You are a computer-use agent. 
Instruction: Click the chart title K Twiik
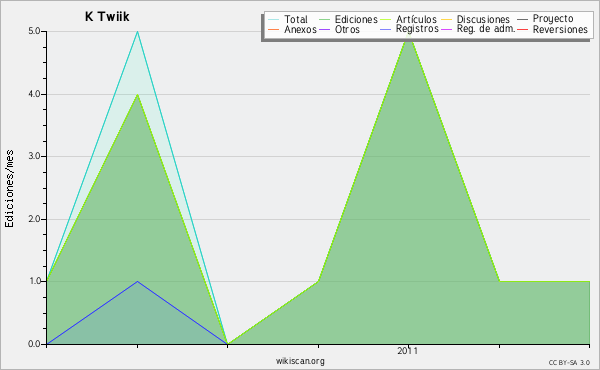pos(107,16)
